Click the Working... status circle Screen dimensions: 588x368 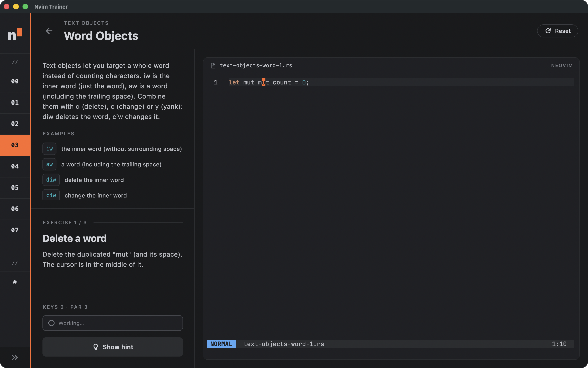click(51, 323)
